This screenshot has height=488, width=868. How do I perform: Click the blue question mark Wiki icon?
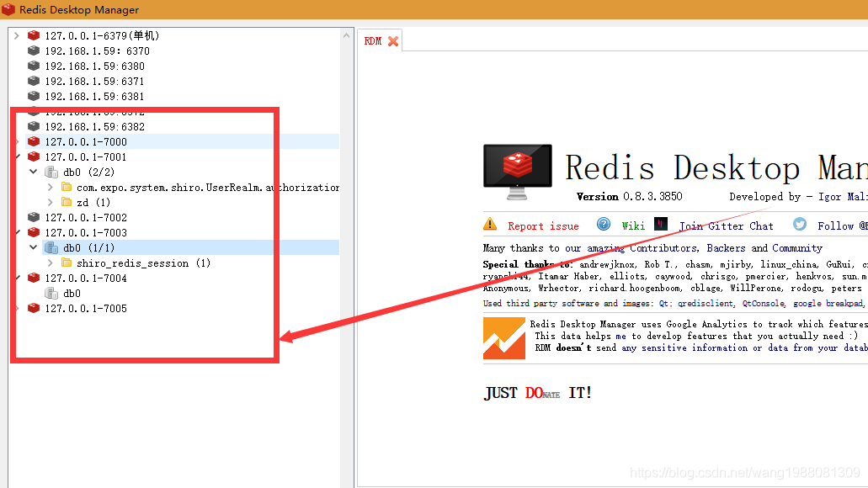click(x=604, y=224)
